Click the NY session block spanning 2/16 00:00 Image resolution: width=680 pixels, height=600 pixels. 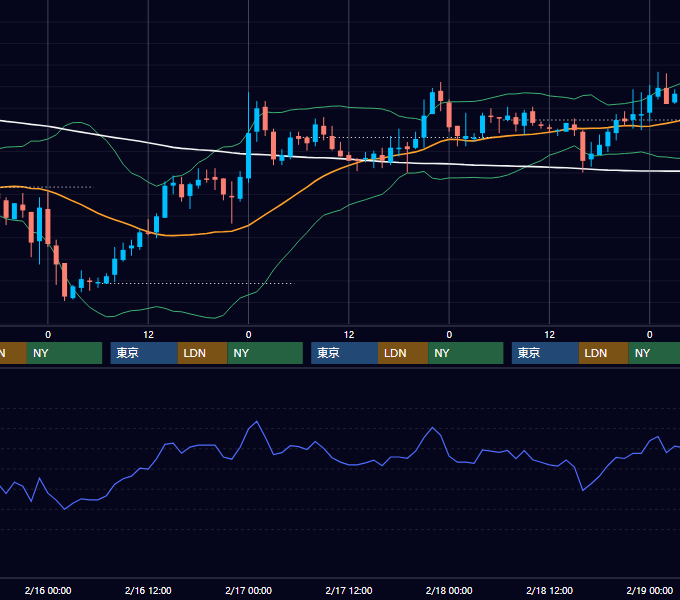[x=64, y=353]
